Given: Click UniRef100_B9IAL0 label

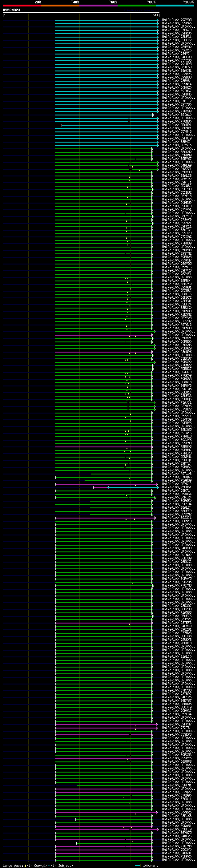Looking at the screenshot, I should point(177,115).
